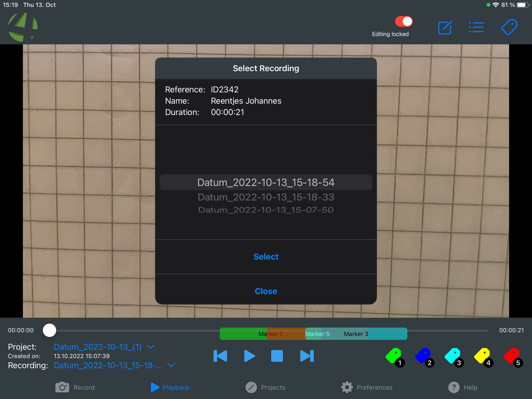Screen dimensions: 532x399
Task: Switch to the Playback tab
Action: 170,387
